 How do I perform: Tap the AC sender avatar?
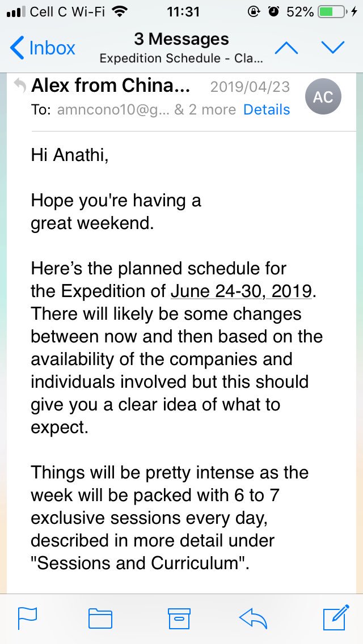323,96
